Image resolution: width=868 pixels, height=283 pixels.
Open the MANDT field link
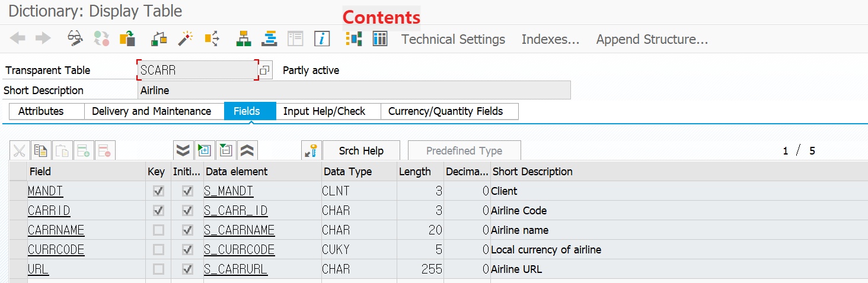tap(45, 191)
